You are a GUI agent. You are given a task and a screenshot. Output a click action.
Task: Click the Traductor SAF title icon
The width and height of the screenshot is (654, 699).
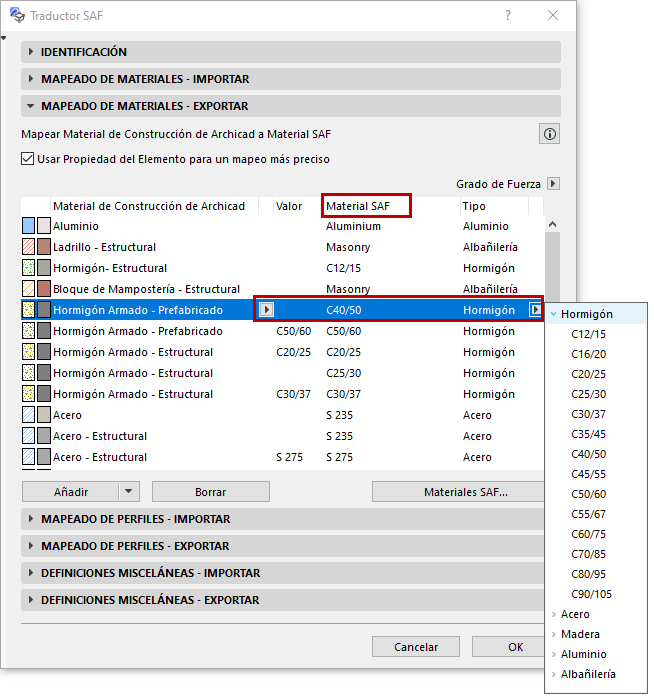coord(17,15)
